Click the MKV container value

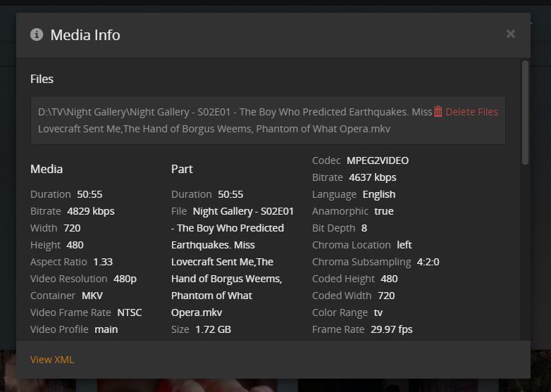(x=92, y=296)
